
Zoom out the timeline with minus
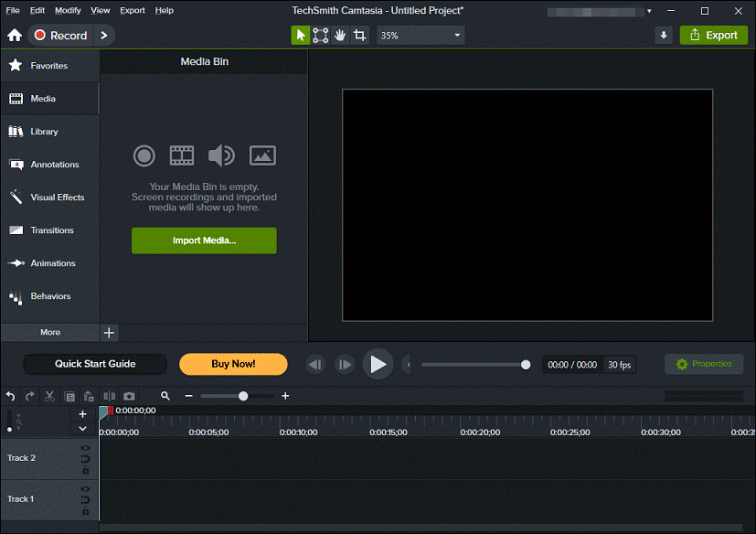coord(188,396)
